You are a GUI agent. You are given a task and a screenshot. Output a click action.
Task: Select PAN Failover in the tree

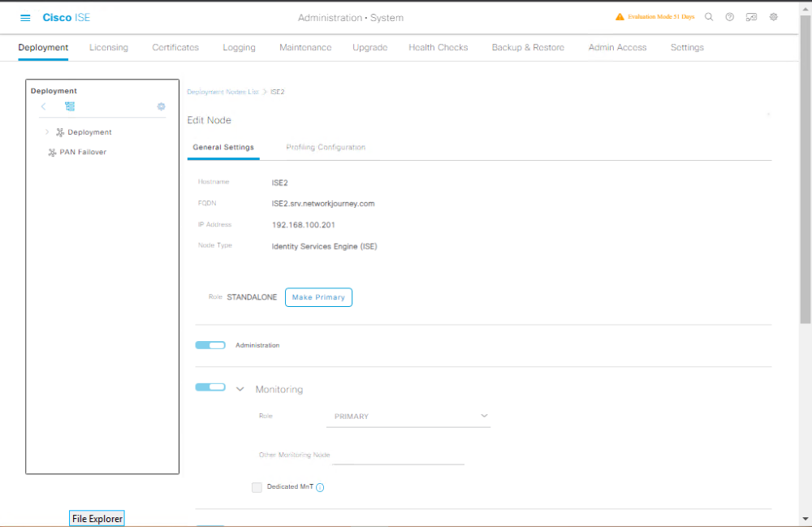coord(83,152)
